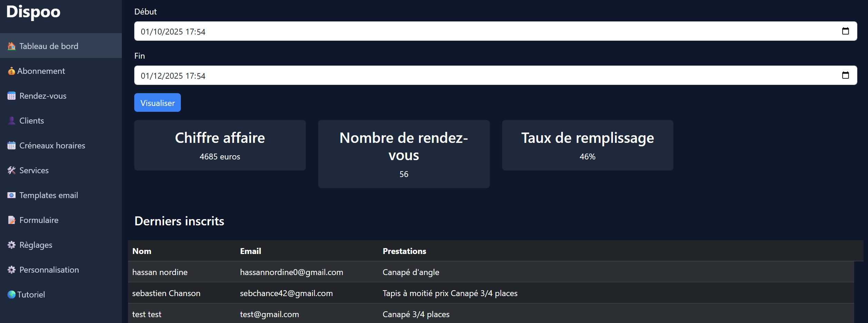The height and width of the screenshot is (323, 868).
Task: Click the person silhouette Clients icon
Action: pyautogui.click(x=11, y=121)
